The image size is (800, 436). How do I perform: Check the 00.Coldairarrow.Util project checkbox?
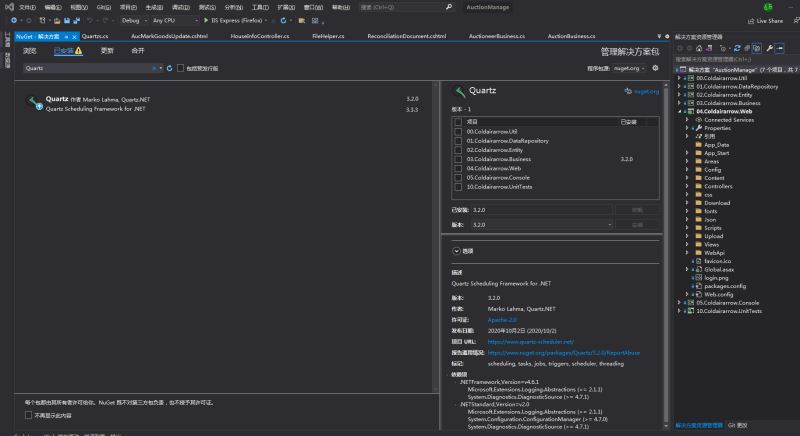click(458, 132)
